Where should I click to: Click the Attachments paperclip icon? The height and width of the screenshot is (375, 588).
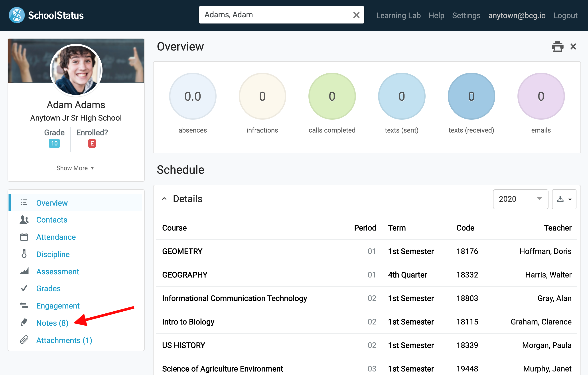(x=24, y=340)
